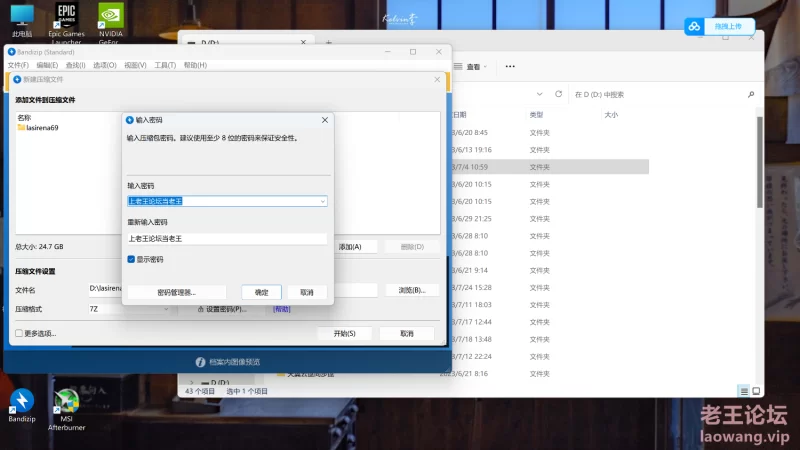Open the 文件(F) menu in Bandizip

click(x=18, y=65)
